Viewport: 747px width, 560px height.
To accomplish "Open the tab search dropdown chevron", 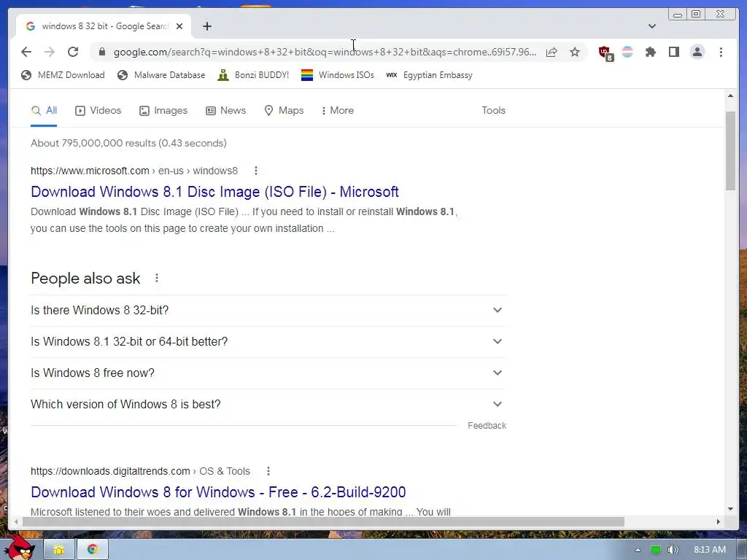I will tap(651, 26).
